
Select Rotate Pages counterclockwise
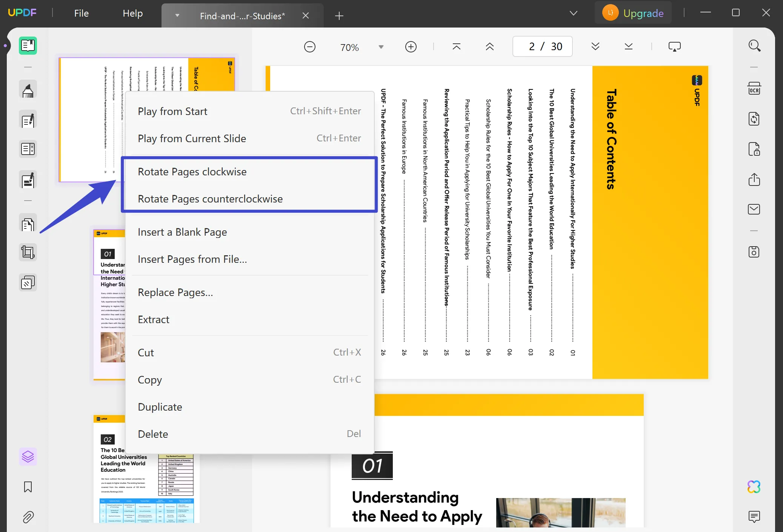click(250, 199)
